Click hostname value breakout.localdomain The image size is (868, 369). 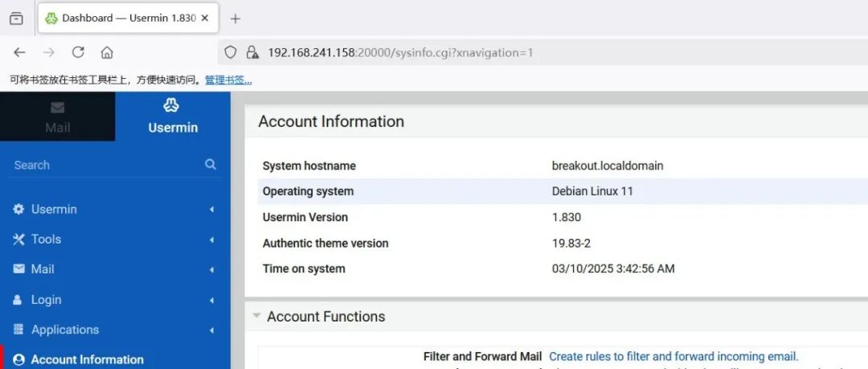point(608,166)
